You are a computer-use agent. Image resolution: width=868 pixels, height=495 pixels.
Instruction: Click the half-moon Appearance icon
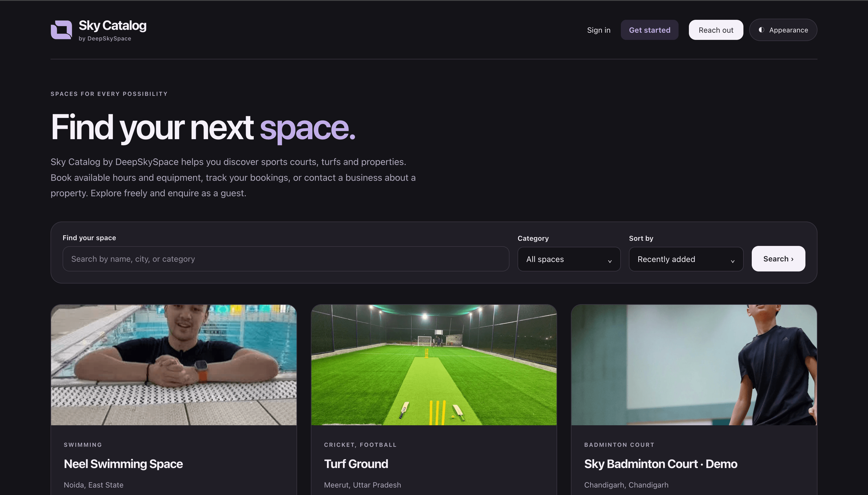762,30
